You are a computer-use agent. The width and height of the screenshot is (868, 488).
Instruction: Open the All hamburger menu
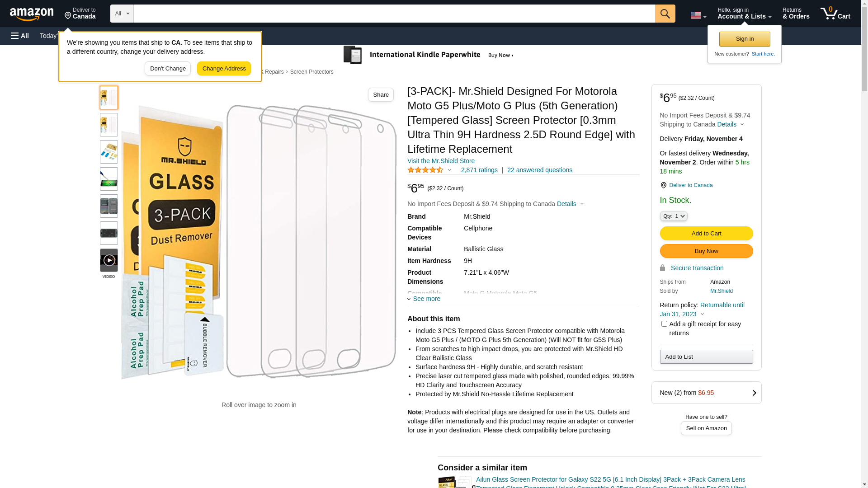(x=20, y=36)
